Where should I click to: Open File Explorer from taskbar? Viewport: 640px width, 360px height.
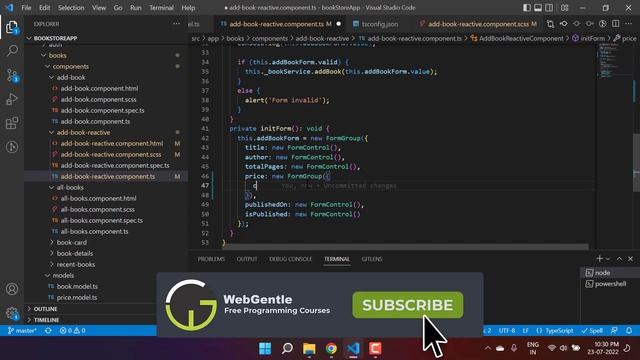(309, 349)
